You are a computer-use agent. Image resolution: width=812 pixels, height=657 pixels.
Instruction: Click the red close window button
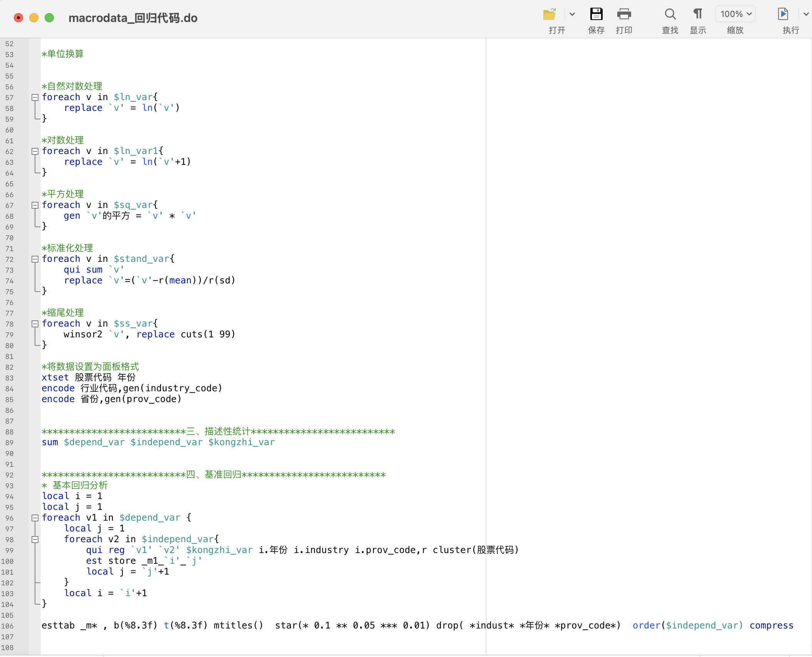[x=18, y=18]
